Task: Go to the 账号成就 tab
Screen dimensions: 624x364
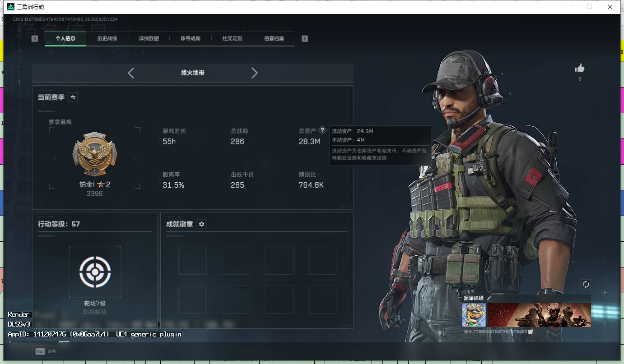Action: tap(191, 39)
